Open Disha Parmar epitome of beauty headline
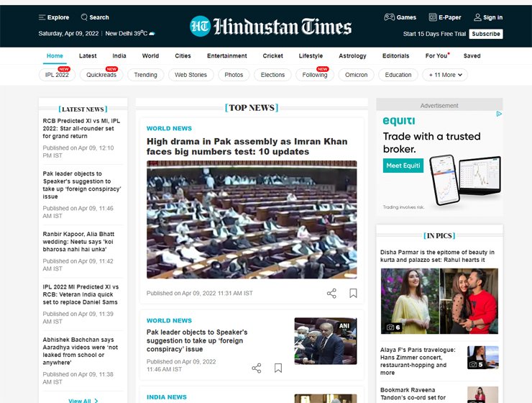 click(x=437, y=256)
